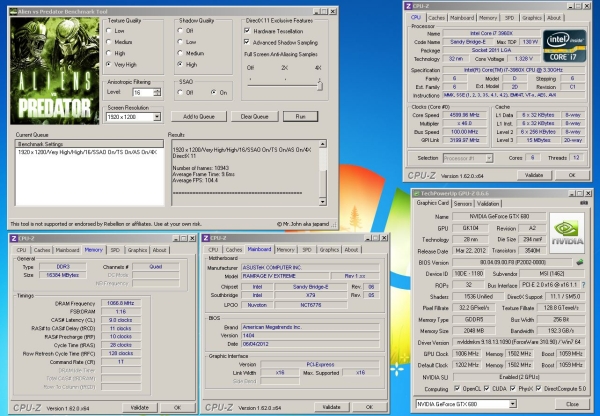Select Medium texture quality
The image size is (600, 416).
[109, 42]
